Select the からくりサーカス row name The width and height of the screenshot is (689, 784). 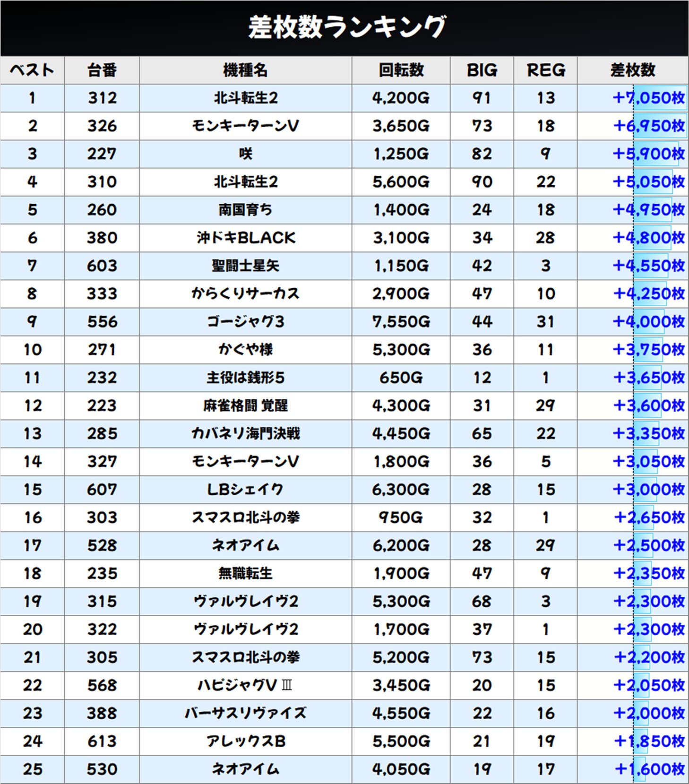[245, 293]
